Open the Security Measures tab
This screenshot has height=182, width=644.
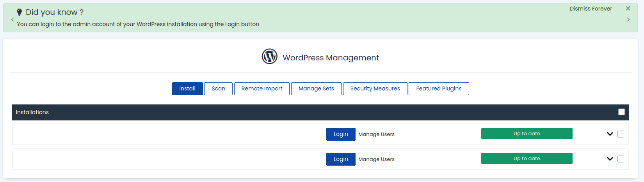click(x=375, y=88)
